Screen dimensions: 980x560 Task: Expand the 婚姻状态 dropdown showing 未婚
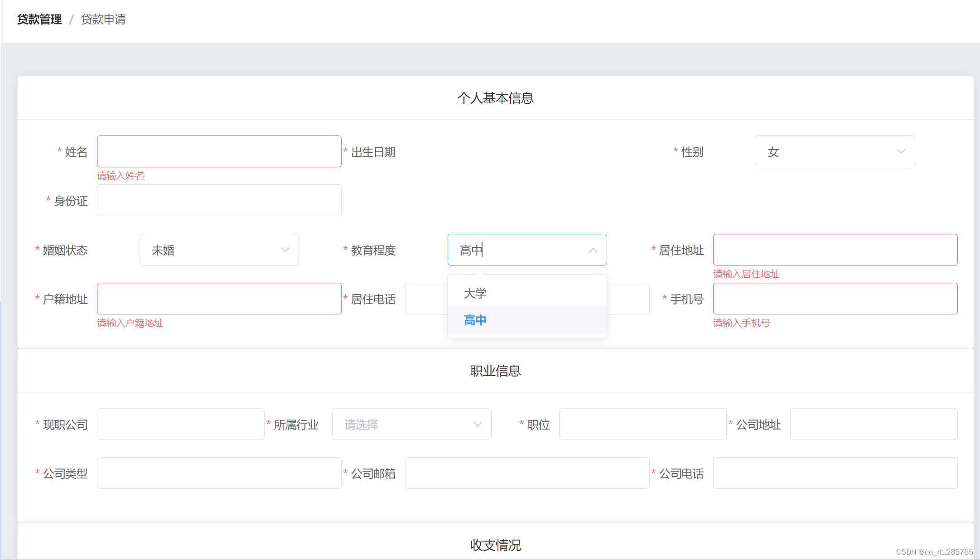click(x=219, y=250)
